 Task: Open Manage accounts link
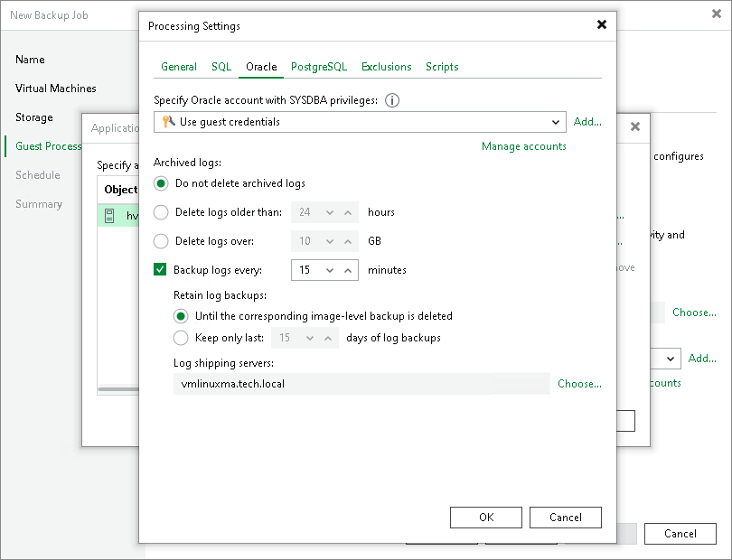pyautogui.click(x=524, y=146)
